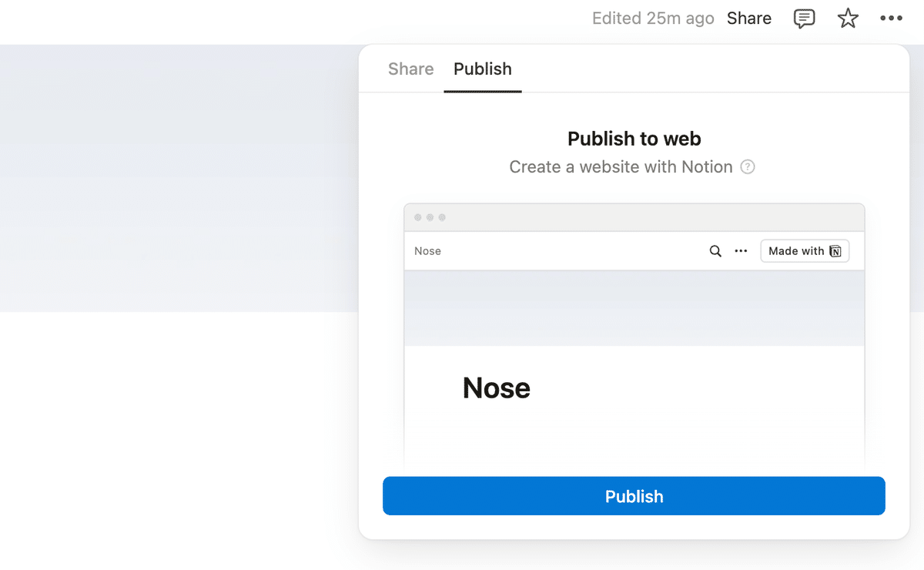The height and width of the screenshot is (570, 924).
Task: Click the small Nose breadcrumb in the preview
Action: (427, 251)
